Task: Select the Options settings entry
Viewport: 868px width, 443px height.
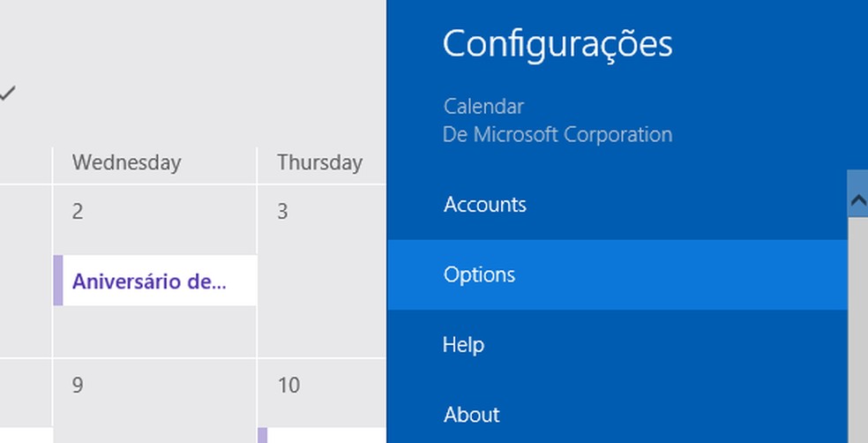Action: (480, 274)
